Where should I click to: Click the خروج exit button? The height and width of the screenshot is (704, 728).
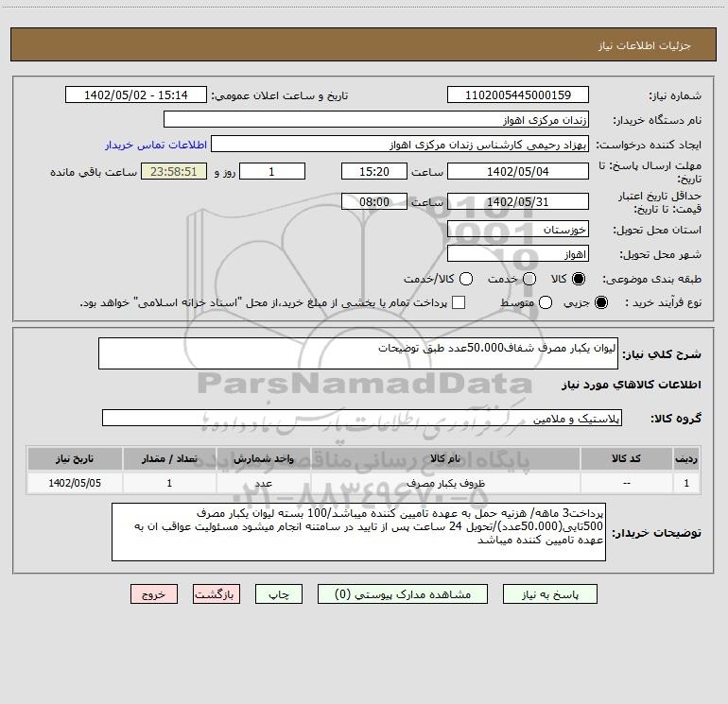click(x=154, y=594)
